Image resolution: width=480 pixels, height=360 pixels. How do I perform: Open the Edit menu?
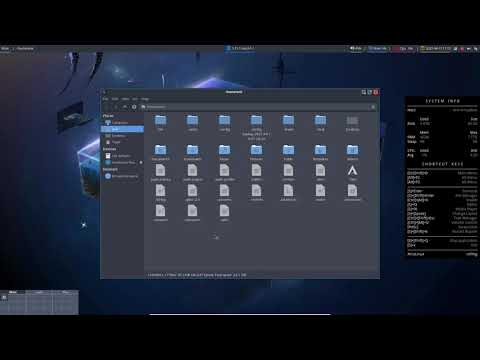click(115, 99)
